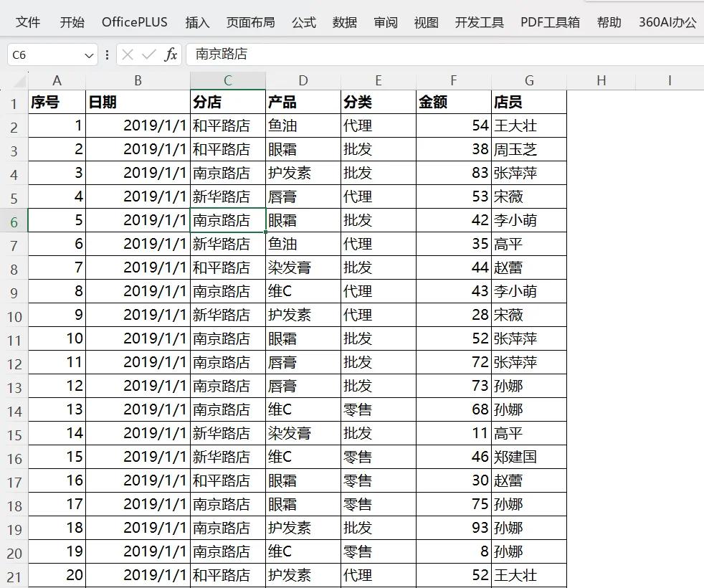Select row 6 header in the spreadsheet
The width and height of the screenshot is (704, 588).
click(x=14, y=219)
